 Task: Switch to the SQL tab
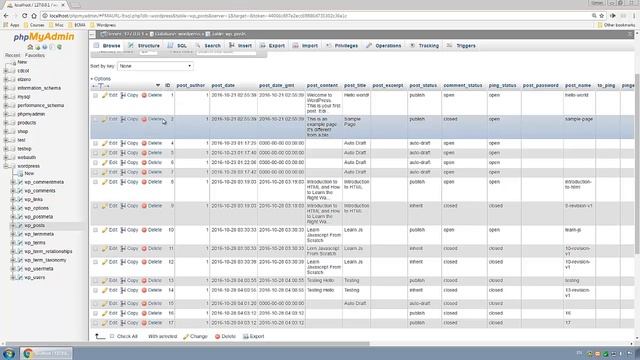tap(178, 46)
